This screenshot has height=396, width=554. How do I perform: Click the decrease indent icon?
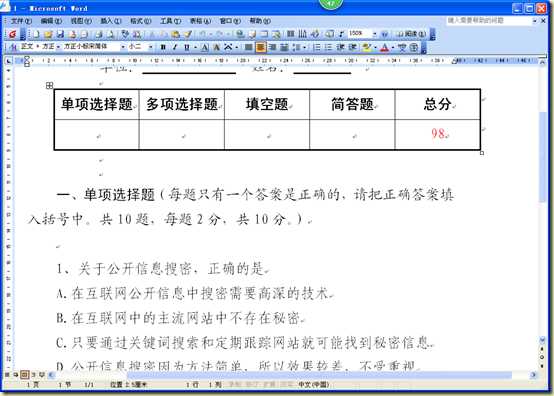tap(340, 47)
